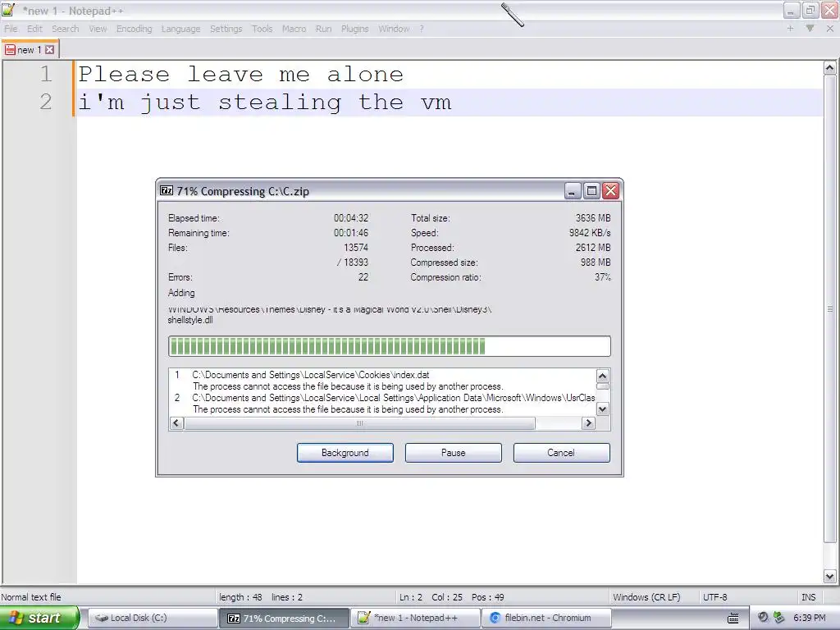Viewport: 840px width, 630px height.
Task: Open the Encoding menu
Action: 134,29
